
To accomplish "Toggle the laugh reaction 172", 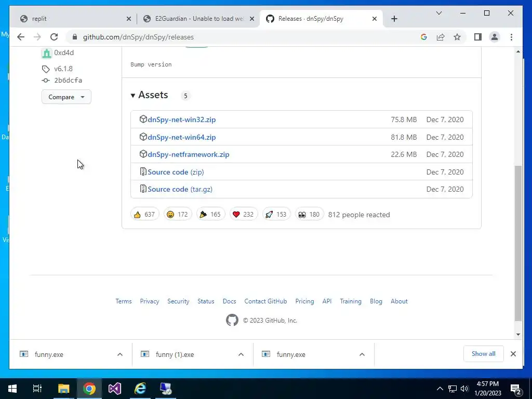I will point(178,215).
